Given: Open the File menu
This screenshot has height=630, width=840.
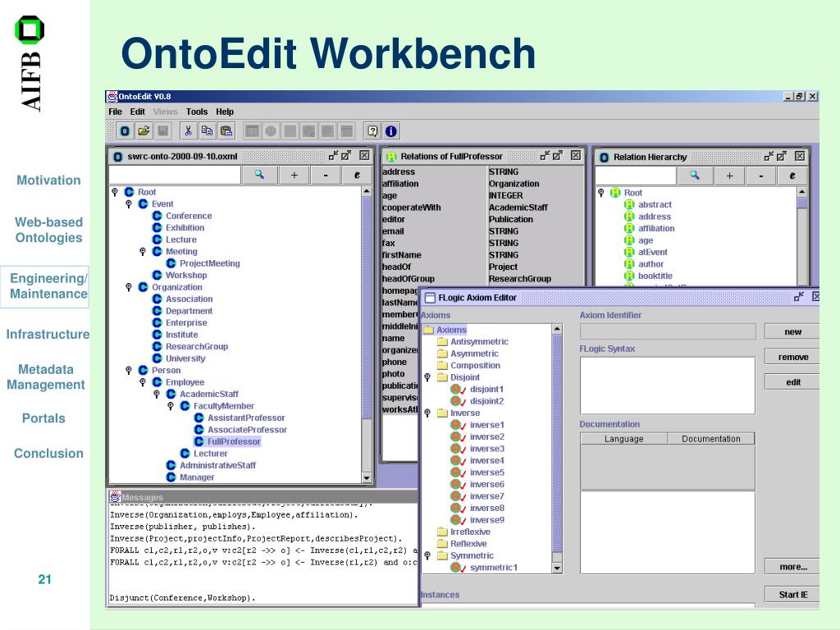Looking at the screenshot, I should [x=115, y=112].
